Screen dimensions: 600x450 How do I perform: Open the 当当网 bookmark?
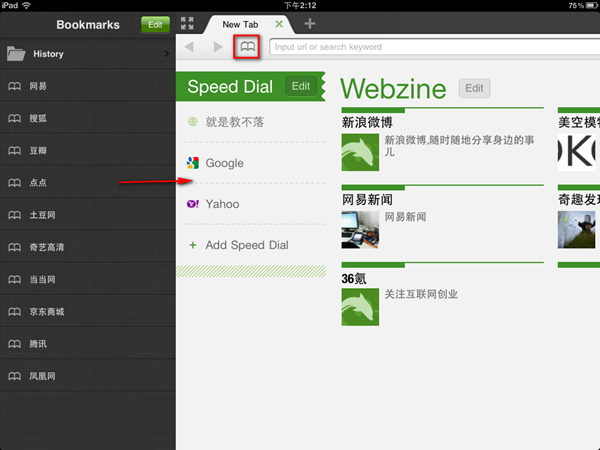click(x=88, y=279)
